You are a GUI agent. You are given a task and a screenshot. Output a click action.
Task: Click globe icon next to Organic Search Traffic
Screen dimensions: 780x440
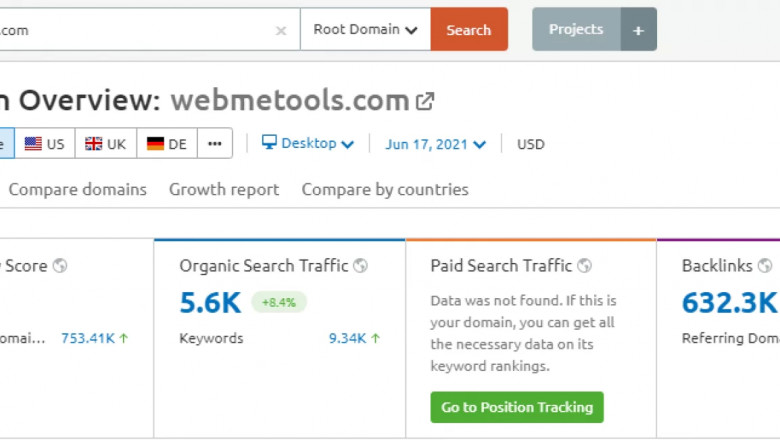pyautogui.click(x=361, y=266)
